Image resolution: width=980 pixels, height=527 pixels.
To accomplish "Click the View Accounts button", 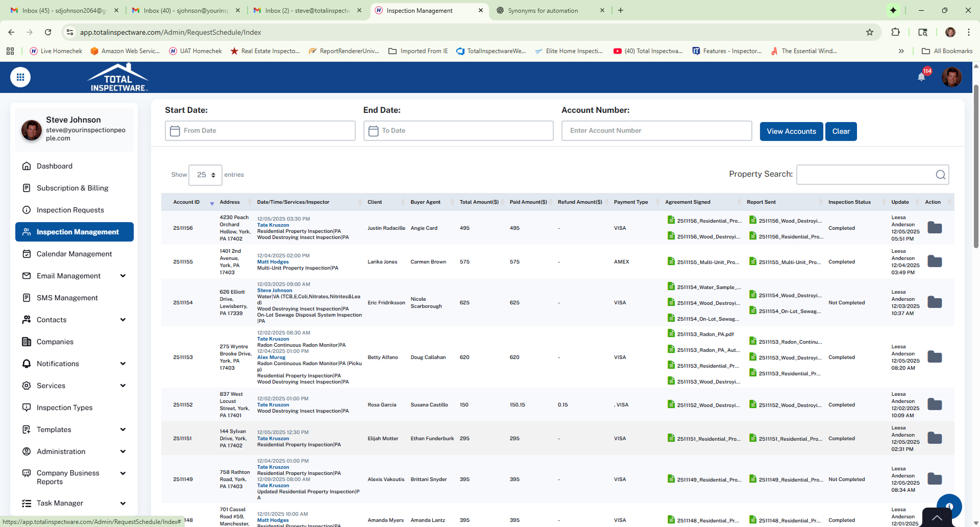I will click(791, 131).
